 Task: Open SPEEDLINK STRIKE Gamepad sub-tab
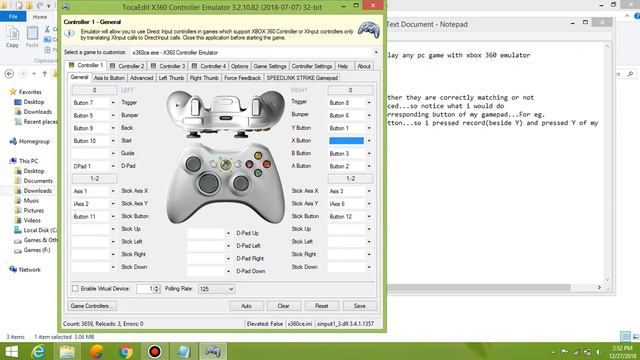tap(302, 78)
